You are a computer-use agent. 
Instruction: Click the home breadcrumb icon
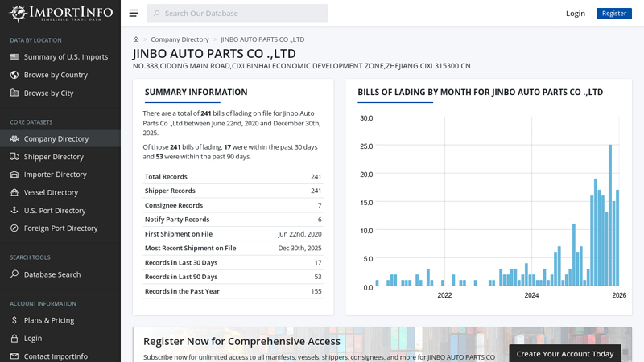click(136, 39)
